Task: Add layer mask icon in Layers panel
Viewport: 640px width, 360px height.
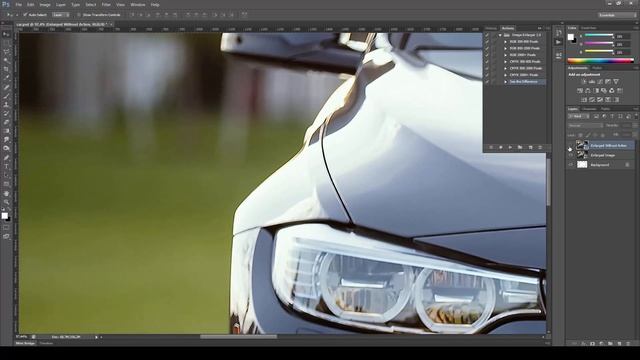Action: pyautogui.click(x=592, y=344)
